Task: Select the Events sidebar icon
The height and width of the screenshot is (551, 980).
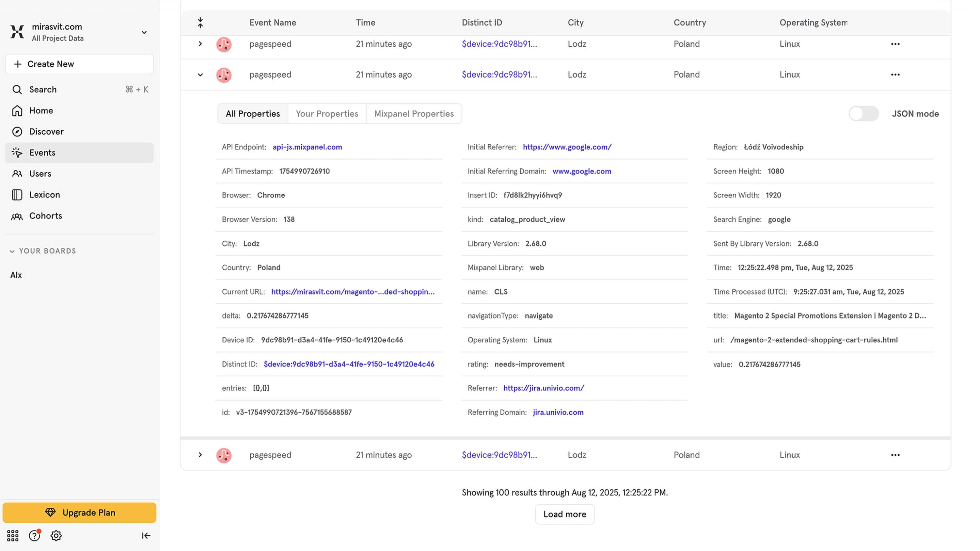Action: point(17,152)
